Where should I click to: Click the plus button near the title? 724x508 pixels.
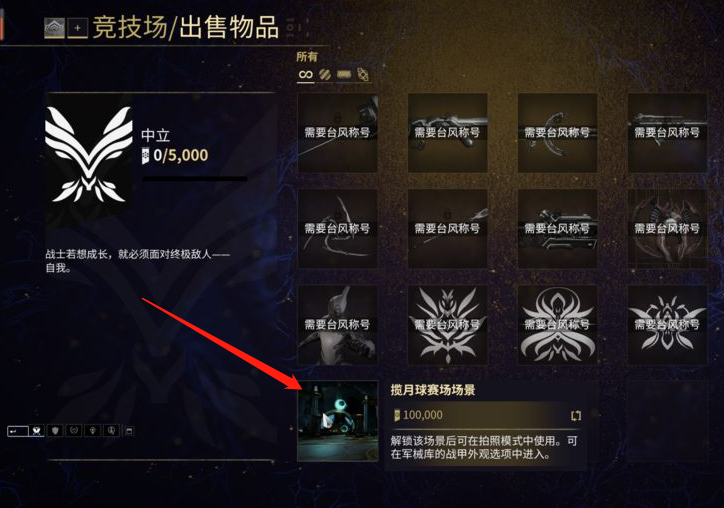78,29
